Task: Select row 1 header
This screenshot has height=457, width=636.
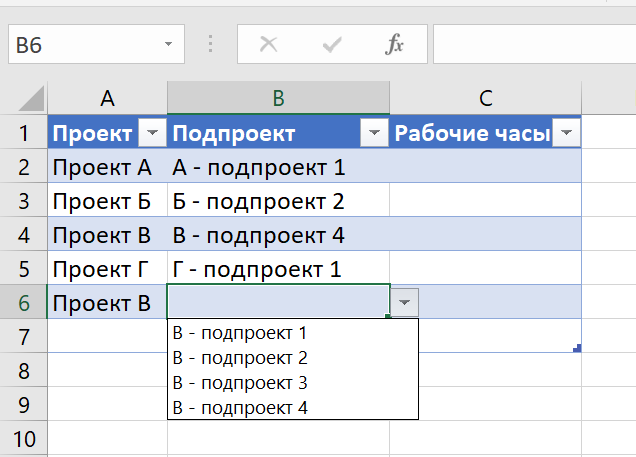Action: click(24, 133)
